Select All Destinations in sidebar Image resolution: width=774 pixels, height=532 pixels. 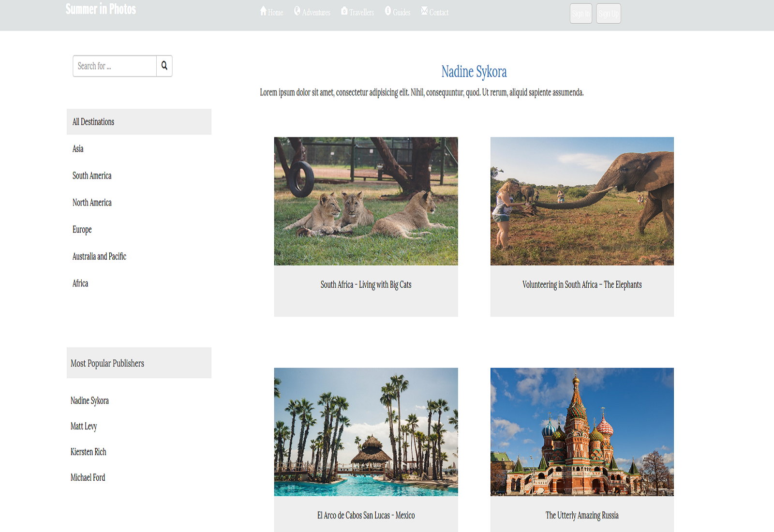pos(93,122)
